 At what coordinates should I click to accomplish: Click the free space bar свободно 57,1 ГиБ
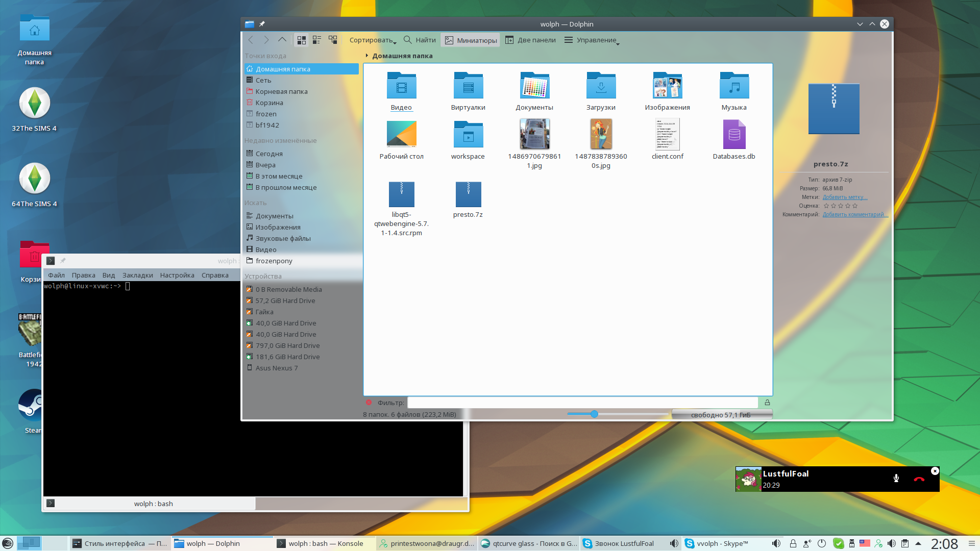pos(722,415)
